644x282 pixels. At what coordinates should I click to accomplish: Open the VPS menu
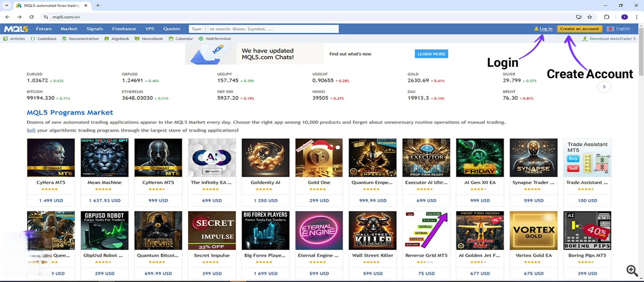tap(150, 29)
